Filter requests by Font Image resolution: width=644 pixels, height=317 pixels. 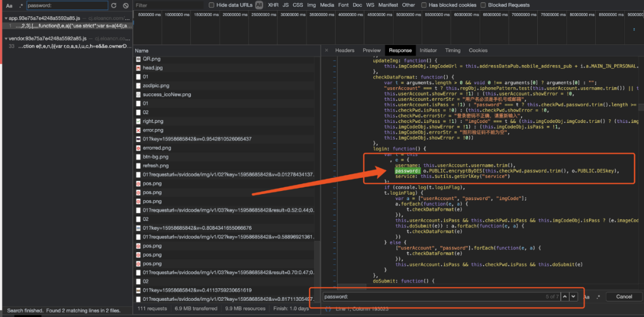point(343,5)
